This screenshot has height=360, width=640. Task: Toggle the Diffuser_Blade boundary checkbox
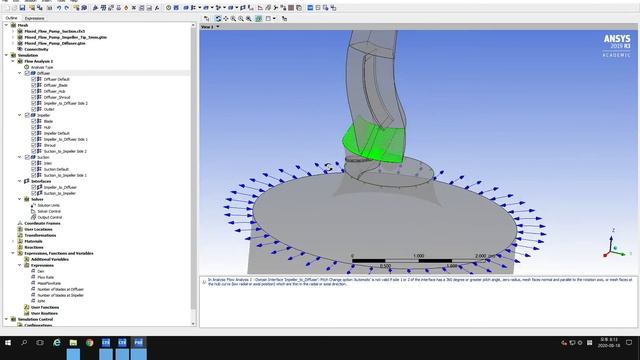[x=34, y=85]
